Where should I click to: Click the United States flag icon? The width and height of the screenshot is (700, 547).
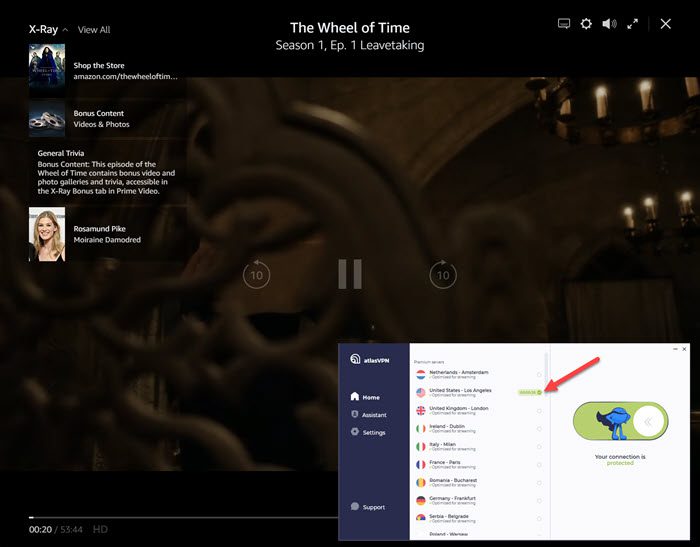(421, 392)
